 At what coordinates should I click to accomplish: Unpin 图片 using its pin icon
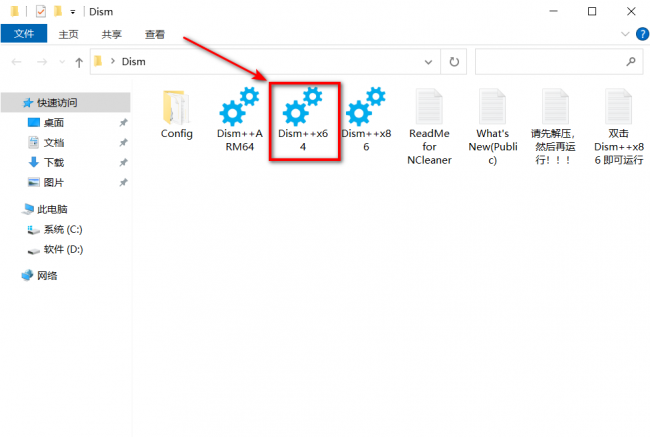click(x=123, y=182)
